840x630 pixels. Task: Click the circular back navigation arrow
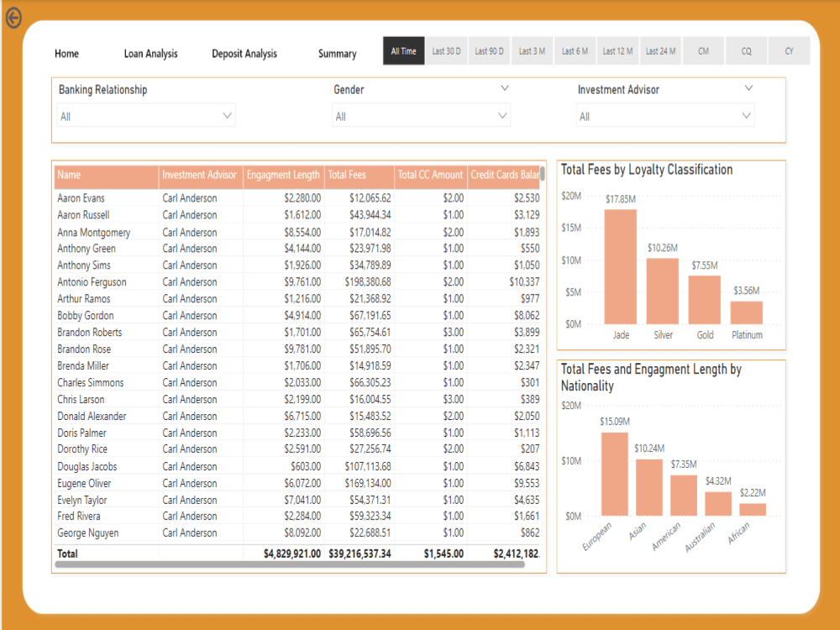13,18
